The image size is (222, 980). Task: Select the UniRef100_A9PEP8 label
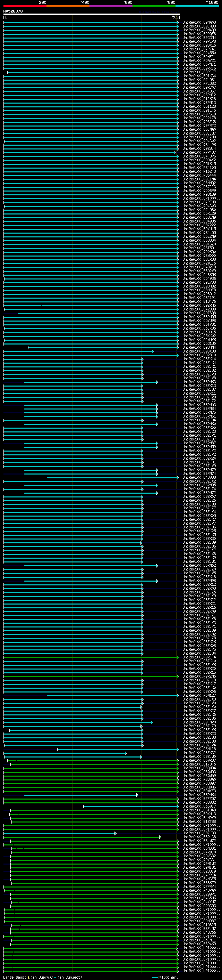coord(199,41)
